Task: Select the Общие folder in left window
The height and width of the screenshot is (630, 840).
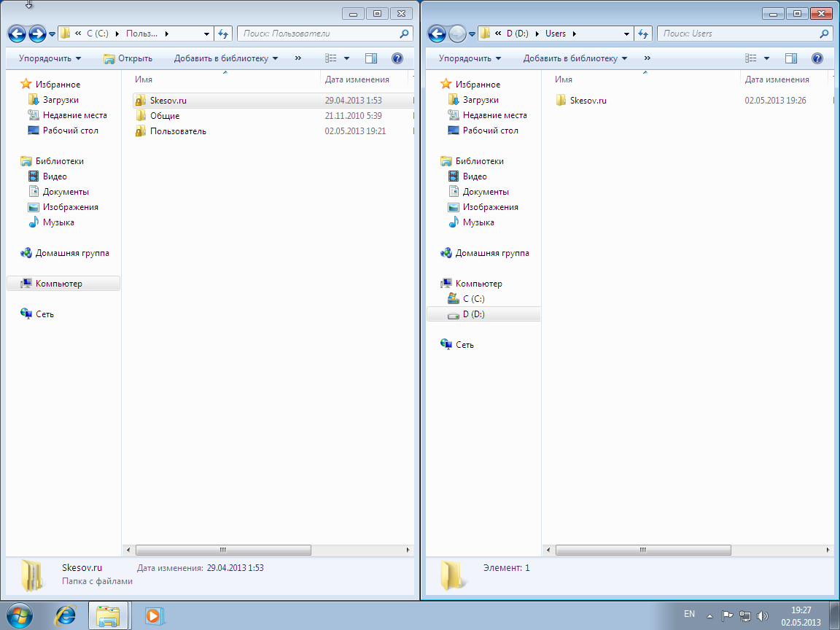Action: pyautogui.click(x=165, y=116)
